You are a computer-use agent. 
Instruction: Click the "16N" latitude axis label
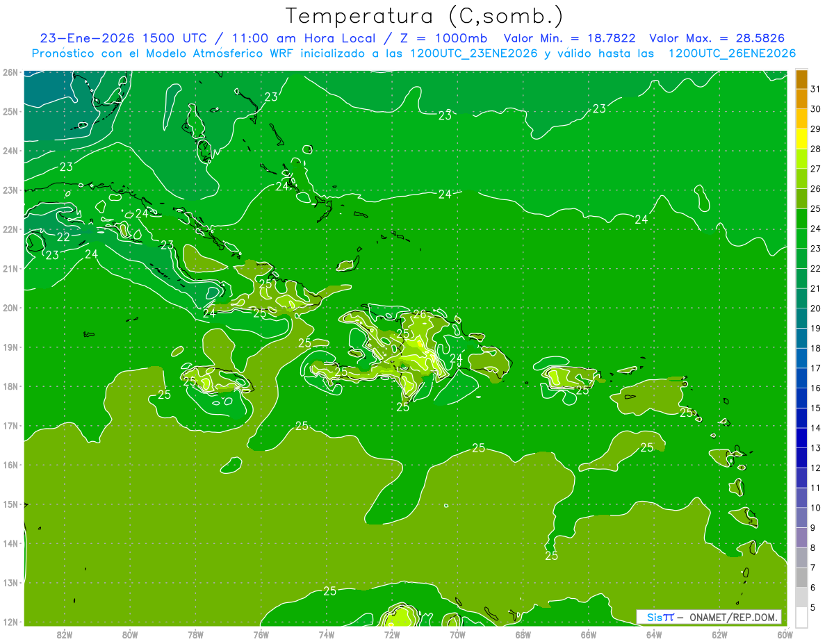pyautogui.click(x=10, y=465)
